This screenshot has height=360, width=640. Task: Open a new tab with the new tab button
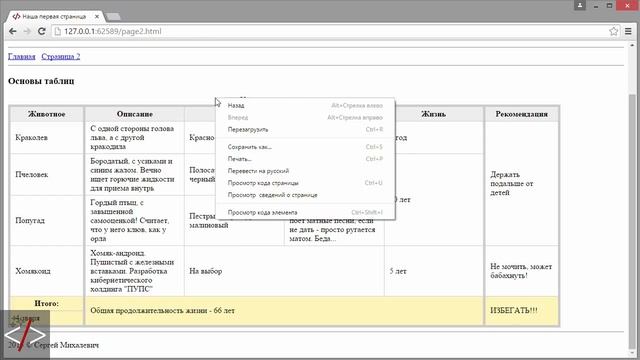coord(113,17)
